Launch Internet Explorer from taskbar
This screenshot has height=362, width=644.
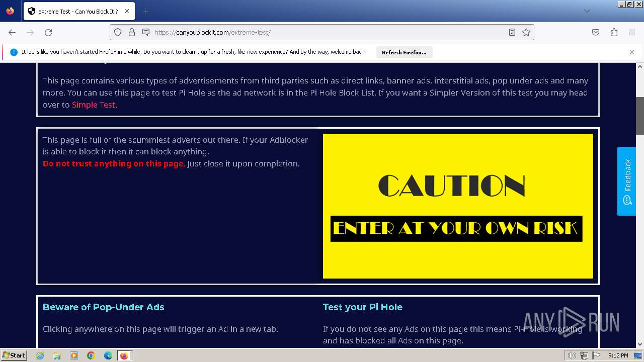(x=40, y=355)
